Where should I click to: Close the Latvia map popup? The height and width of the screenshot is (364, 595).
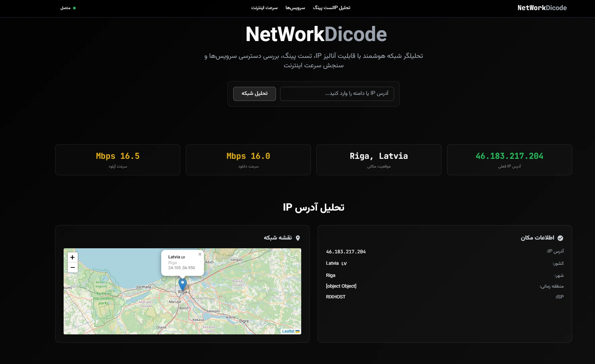200,254
